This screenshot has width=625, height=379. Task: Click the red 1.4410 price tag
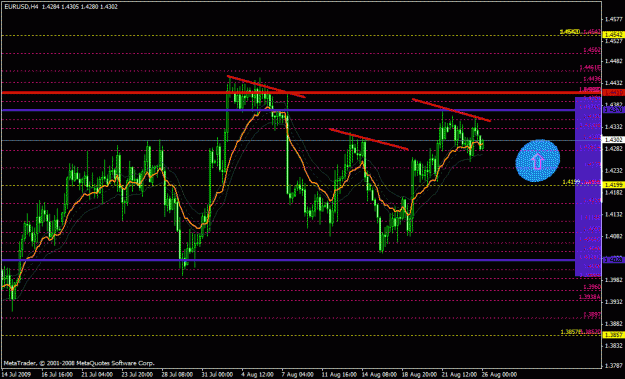click(613, 93)
